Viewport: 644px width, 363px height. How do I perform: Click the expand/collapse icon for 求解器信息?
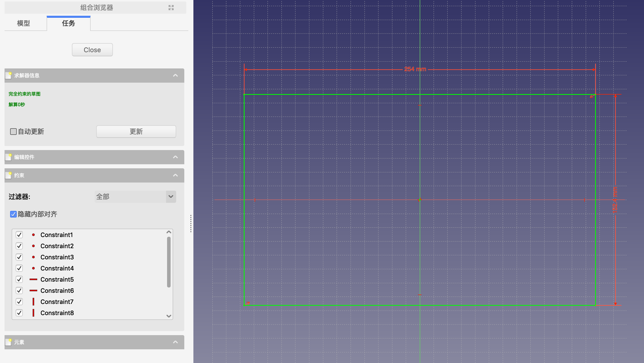[176, 75]
